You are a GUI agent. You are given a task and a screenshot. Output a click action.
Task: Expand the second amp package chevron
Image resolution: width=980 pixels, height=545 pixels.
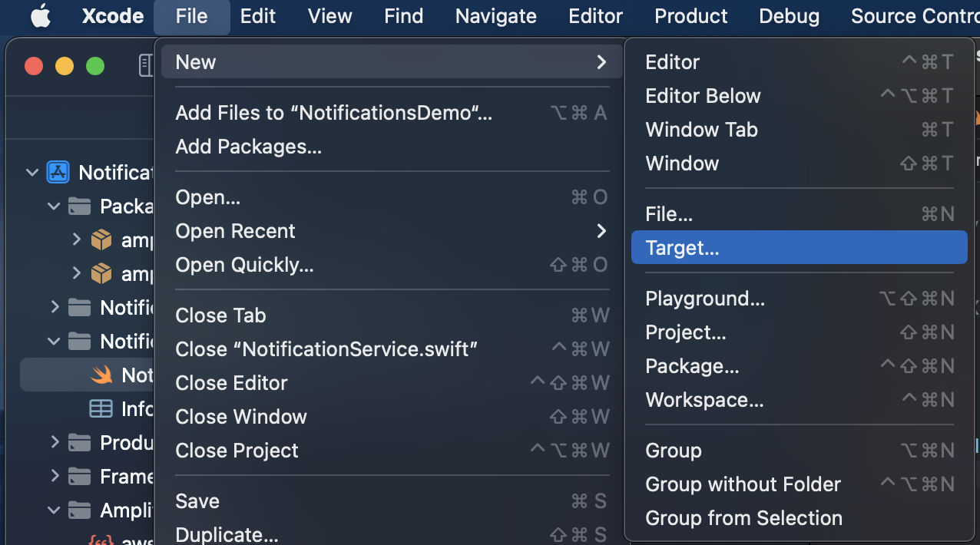point(76,273)
